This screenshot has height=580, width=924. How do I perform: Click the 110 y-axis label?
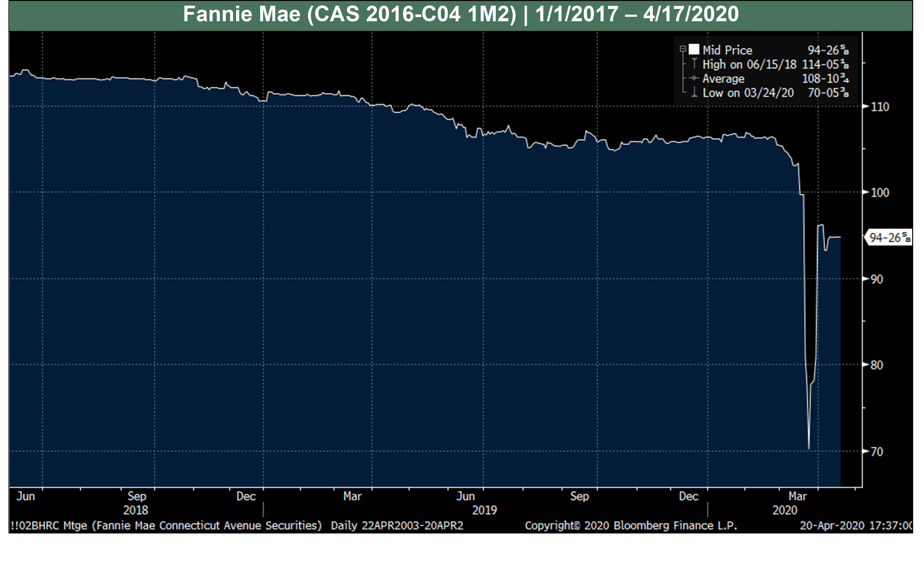point(880,107)
